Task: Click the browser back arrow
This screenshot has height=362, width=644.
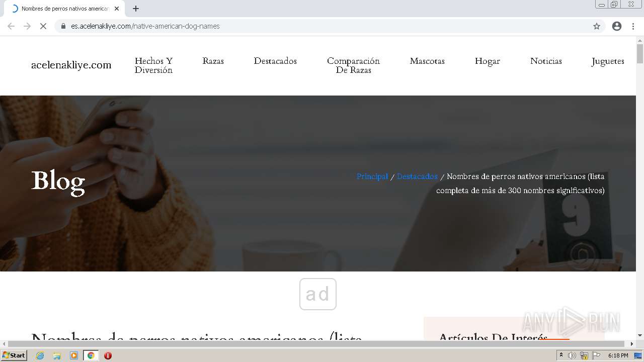Action: (11, 26)
